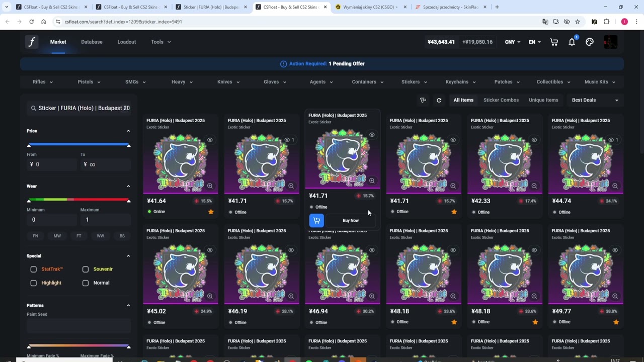Click the filter sort icon beside refresh
This screenshot has width=644, height=362.
tap(423, 100)
